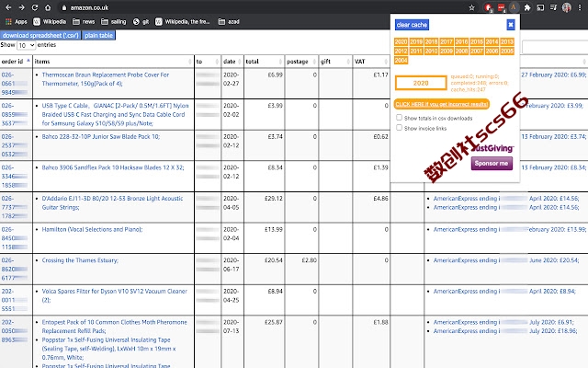Select the year 2013 button
Screen dimensions: 588x368
pos(507,41)
